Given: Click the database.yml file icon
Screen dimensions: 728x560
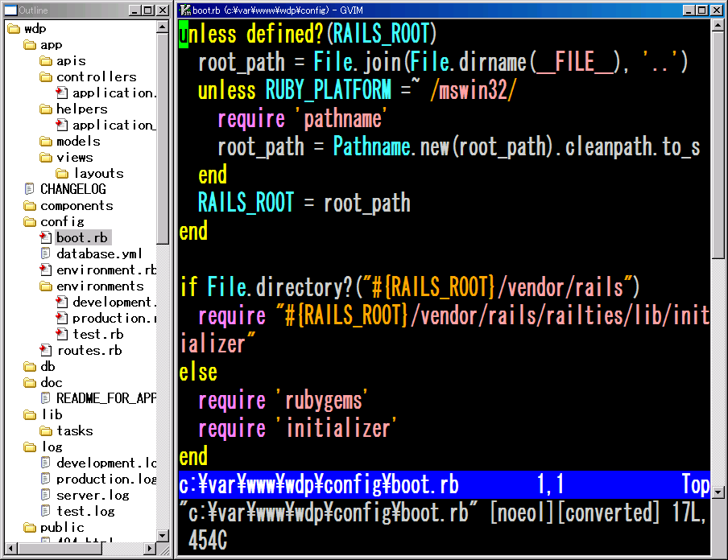Looking at the screenshot, I should [46, 254].
